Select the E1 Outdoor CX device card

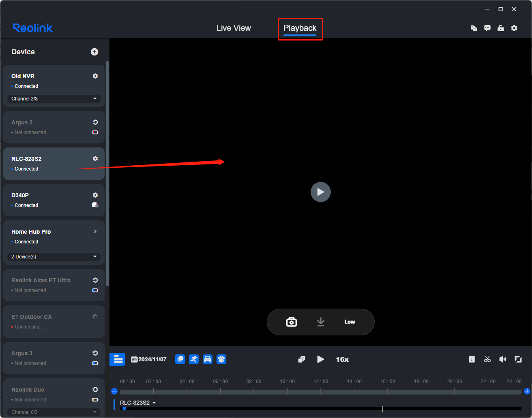54,322
